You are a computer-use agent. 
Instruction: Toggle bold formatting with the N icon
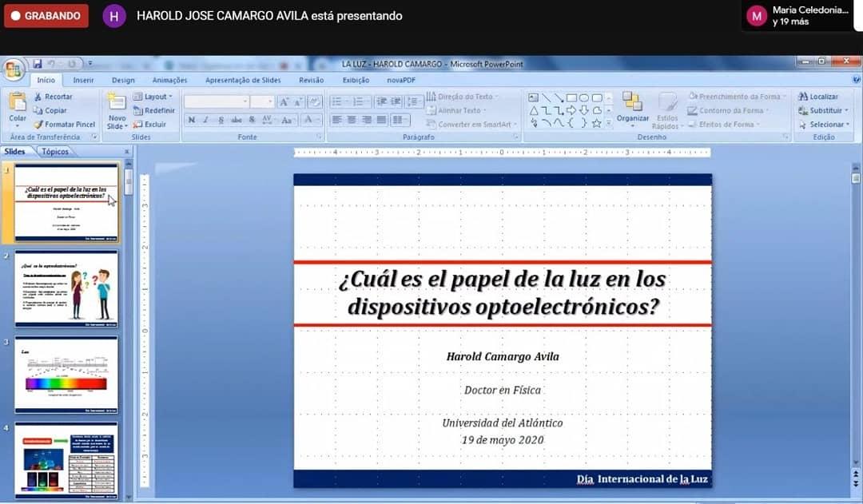pos(190,119)
